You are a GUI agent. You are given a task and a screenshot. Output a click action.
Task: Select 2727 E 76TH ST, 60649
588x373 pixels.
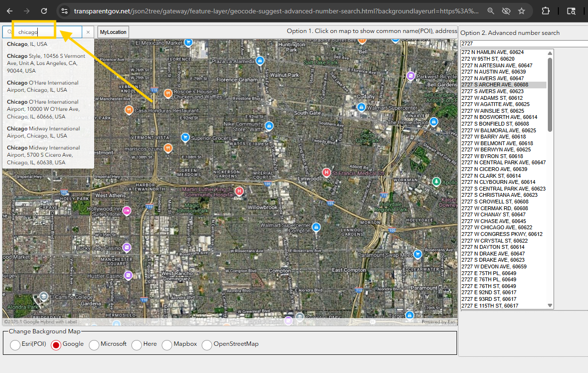coord(503,286)
